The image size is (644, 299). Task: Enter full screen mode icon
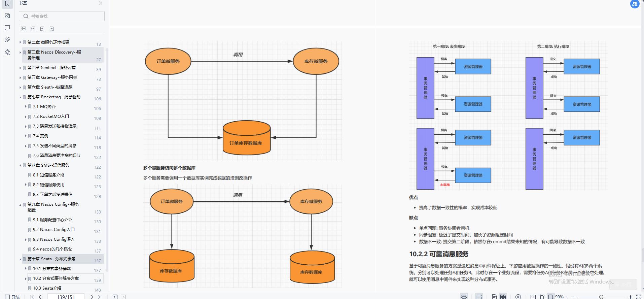point(638,297)
